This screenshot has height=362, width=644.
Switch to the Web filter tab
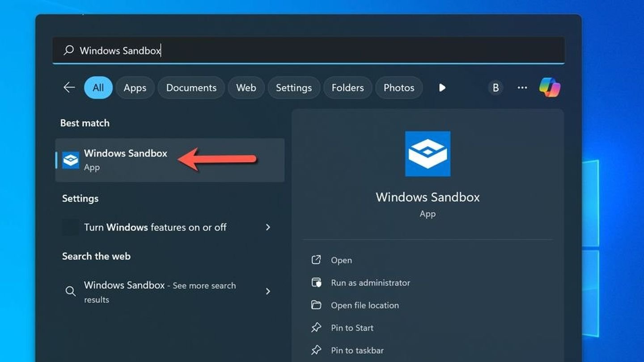[246, 88]
